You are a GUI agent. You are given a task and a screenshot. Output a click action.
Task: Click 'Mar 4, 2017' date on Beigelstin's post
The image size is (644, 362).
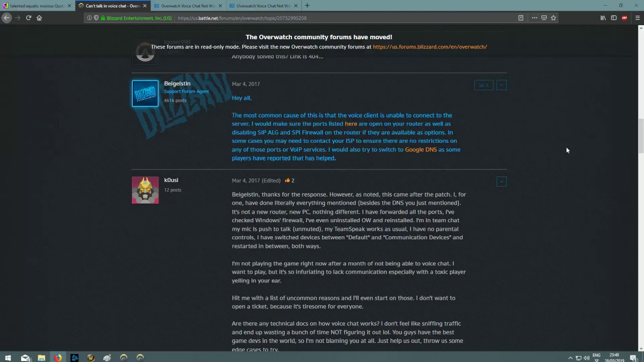pos(246,84)
